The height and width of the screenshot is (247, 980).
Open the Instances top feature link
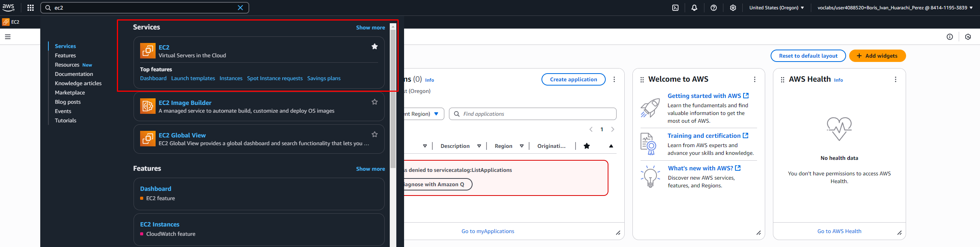(x=231, y=78)
